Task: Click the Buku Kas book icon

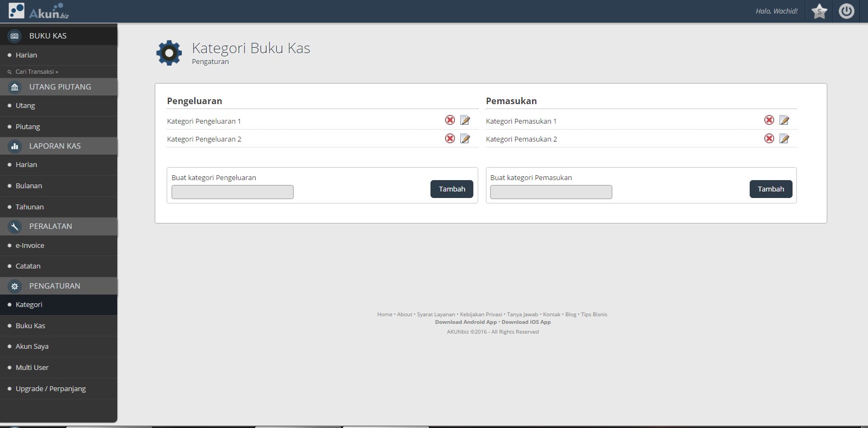Action: [x=15, y=36]
